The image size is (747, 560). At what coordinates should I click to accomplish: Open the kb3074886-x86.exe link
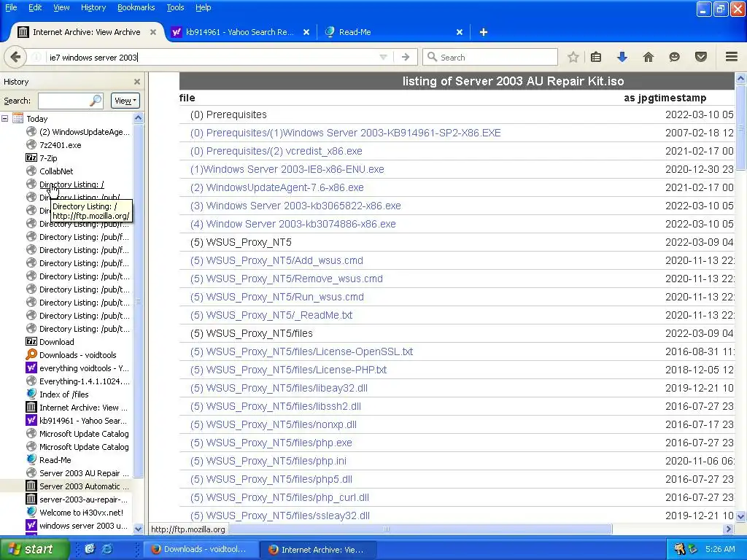coord(293,225)
